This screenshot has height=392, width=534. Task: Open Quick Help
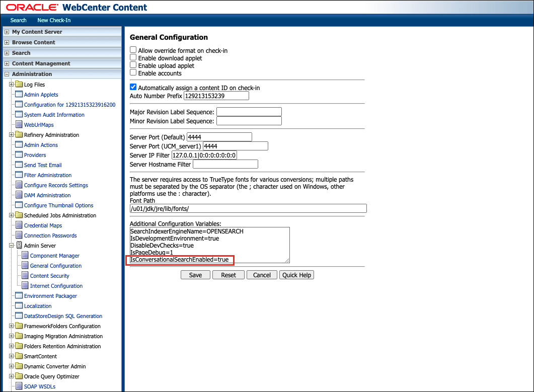[296, 275]
